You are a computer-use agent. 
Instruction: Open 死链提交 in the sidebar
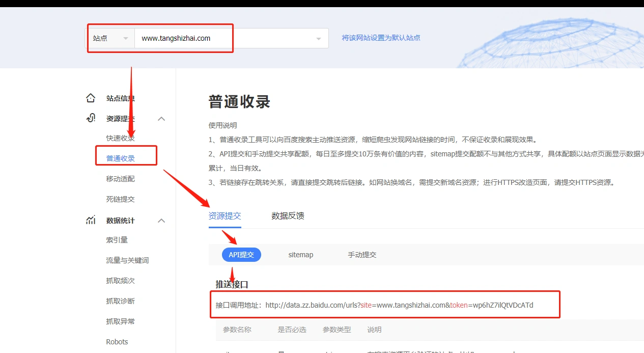[x=121, y=199]
